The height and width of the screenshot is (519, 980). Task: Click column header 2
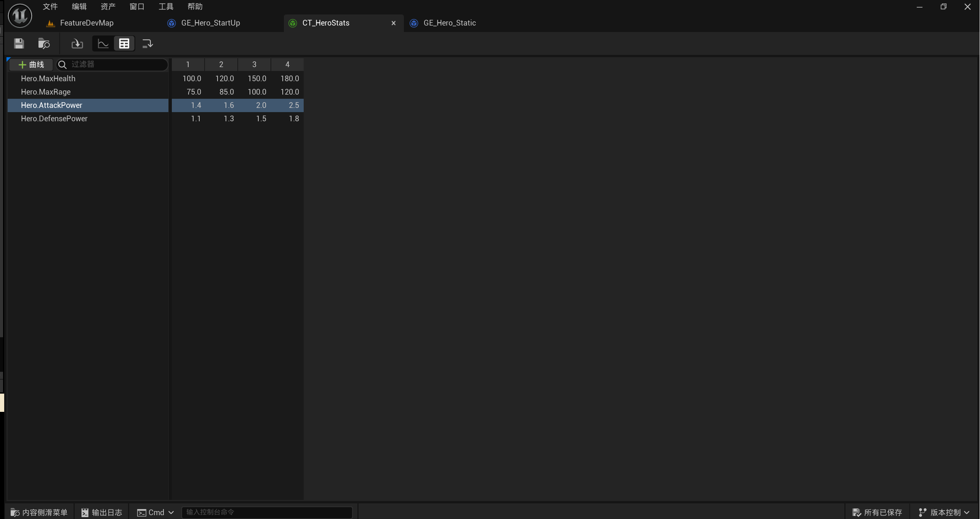tap(221, 64)
